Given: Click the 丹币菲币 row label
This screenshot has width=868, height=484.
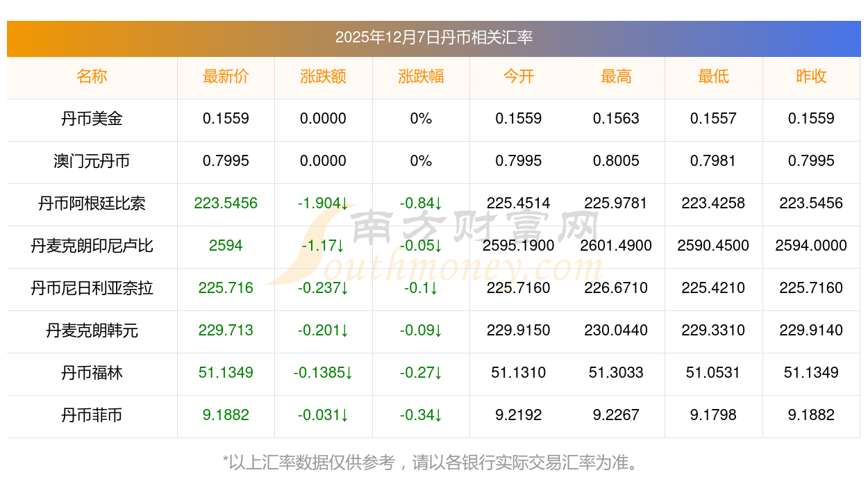Looking at the screenshot, I should (92, 415).
